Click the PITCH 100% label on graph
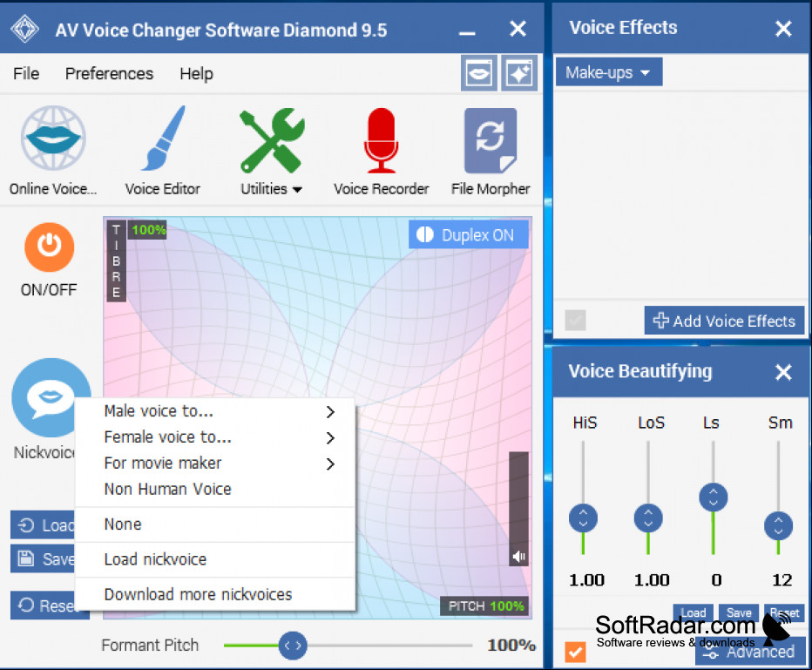The width and height of the screenshot is (812, 670). 485,606
